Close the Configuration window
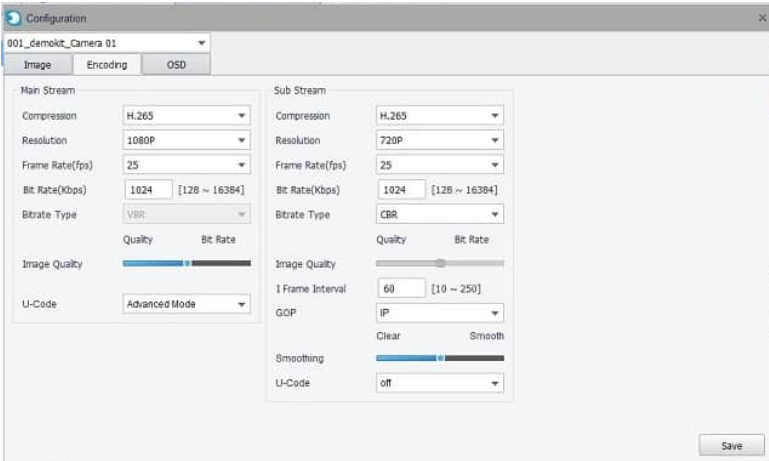769x461 pixels. [x=762, y=18]
